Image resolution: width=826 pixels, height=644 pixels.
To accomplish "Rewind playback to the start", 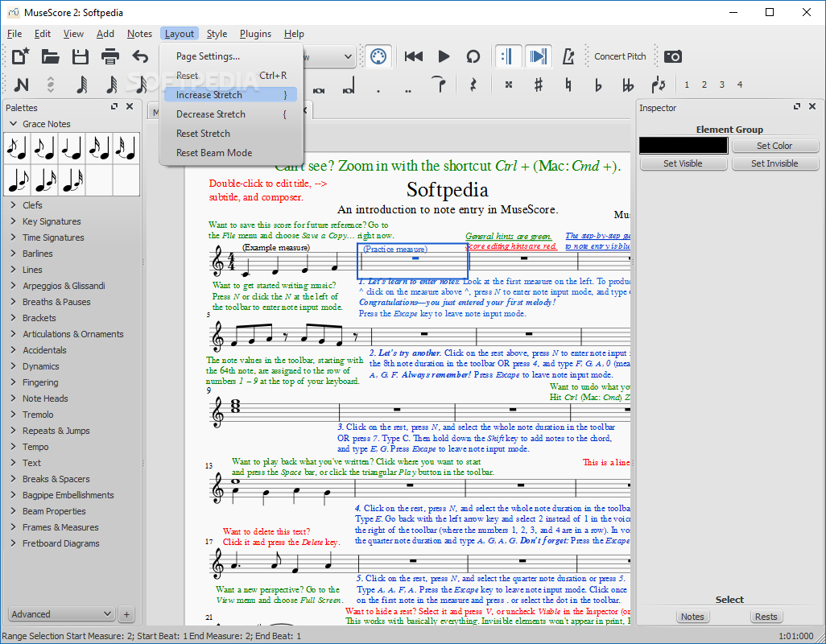I will (414, 56).
